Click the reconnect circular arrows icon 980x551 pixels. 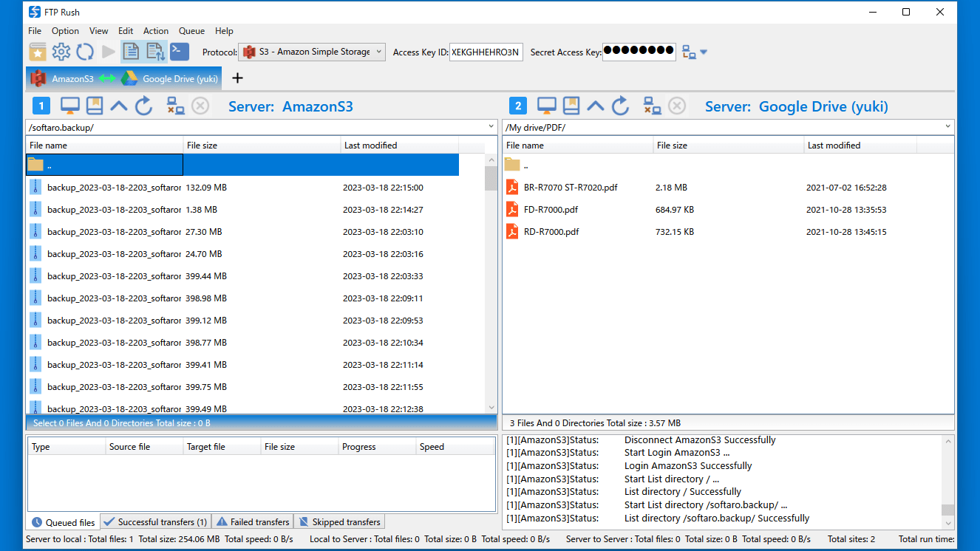click(85, 52)
